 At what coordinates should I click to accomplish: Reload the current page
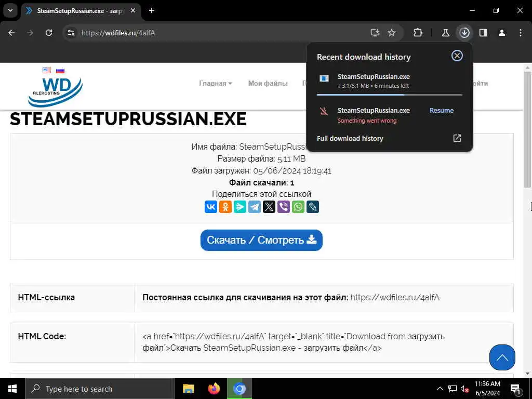coord(49,33)
